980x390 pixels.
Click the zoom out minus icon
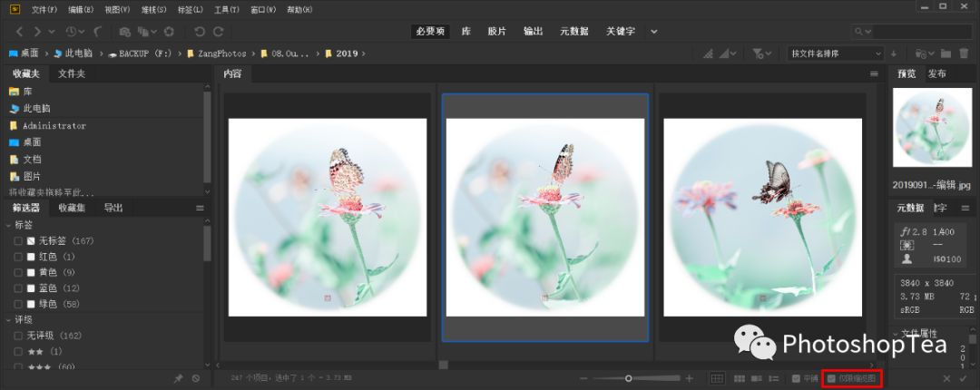pos(583,378)
